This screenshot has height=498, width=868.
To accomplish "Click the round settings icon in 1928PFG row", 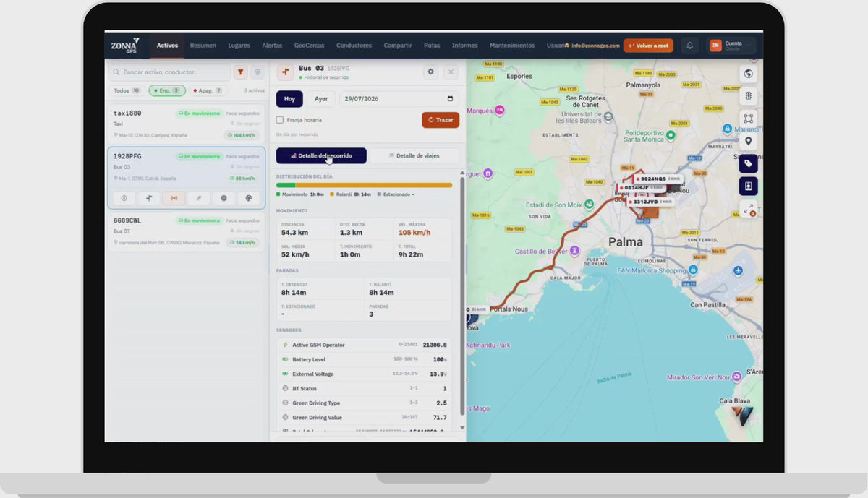I will [x=224, y=198].
